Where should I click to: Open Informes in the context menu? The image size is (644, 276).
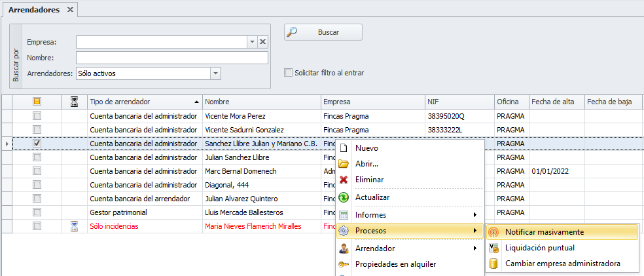410,215
